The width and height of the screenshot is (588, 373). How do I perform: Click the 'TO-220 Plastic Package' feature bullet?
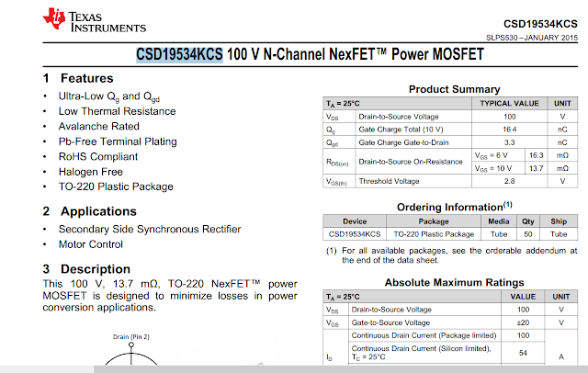click(116, 186)
